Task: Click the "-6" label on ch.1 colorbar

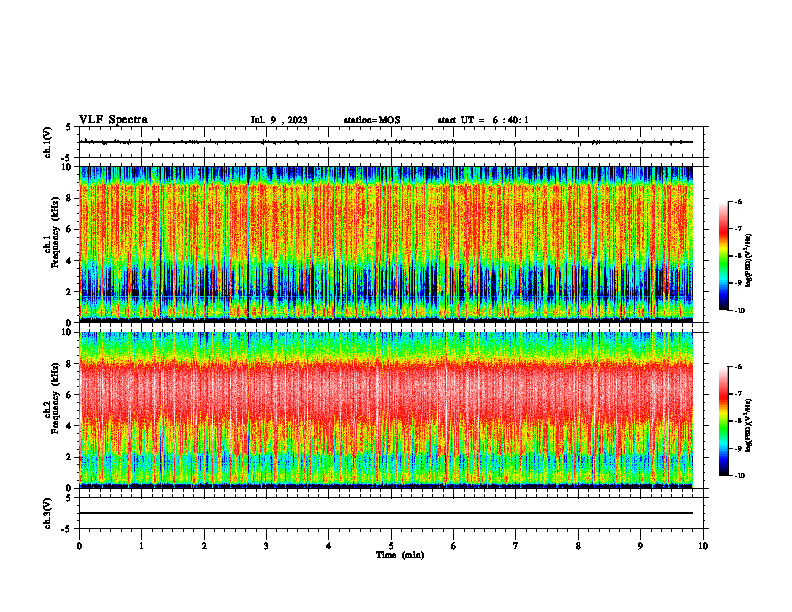Action: click(x=738, y=202)
